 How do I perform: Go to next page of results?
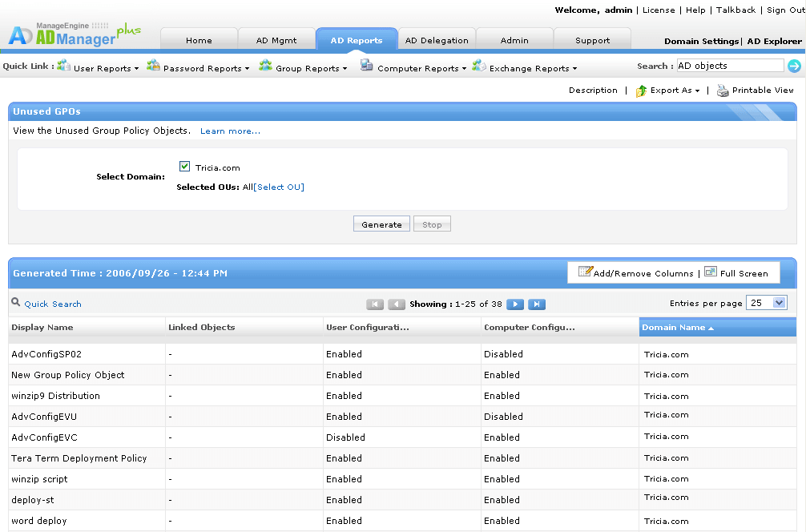[515, 304]
